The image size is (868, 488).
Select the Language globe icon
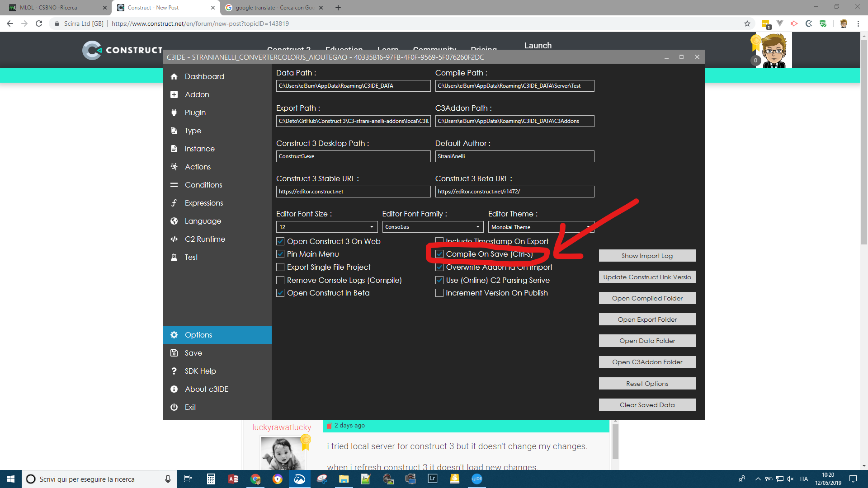tap(174, 221)
